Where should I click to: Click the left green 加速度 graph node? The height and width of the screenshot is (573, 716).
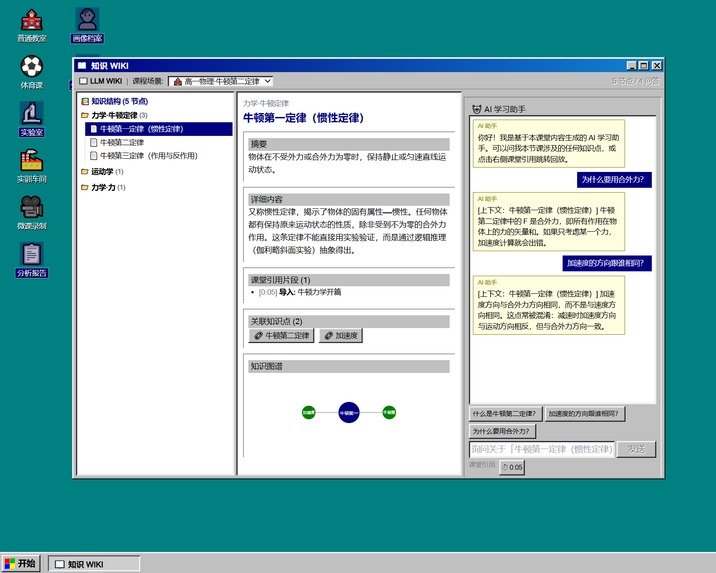309,413
